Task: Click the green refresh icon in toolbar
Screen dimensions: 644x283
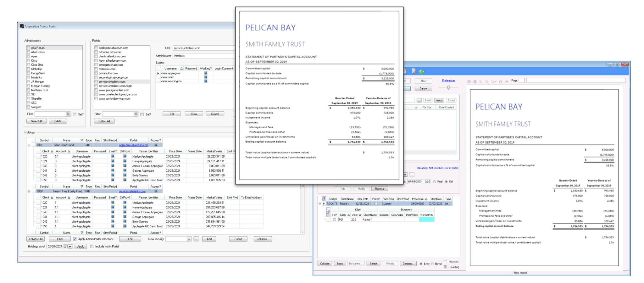Action: click(x=422, y=71)
